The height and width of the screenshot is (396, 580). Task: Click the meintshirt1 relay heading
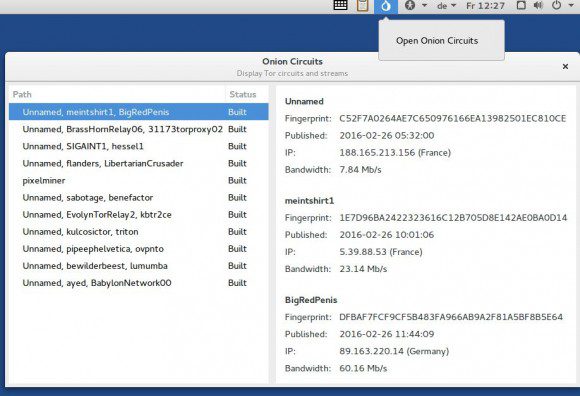click(x=309, y=201)
